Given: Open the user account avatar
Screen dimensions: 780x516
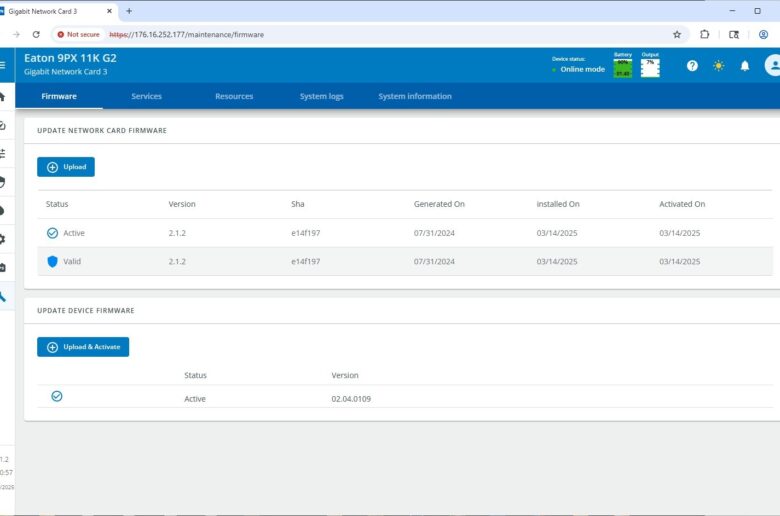Looking at the screenshot, I should click(x=772, y=66).
